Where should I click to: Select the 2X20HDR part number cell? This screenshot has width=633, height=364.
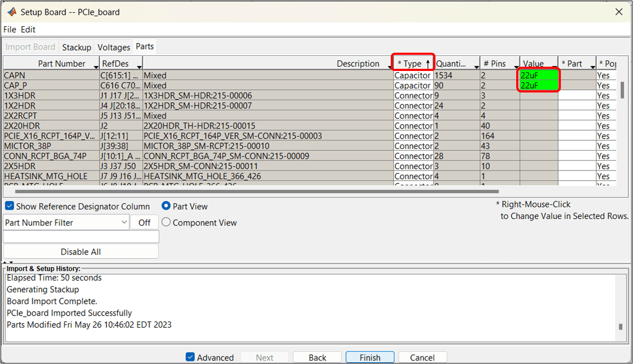point(51,126)
